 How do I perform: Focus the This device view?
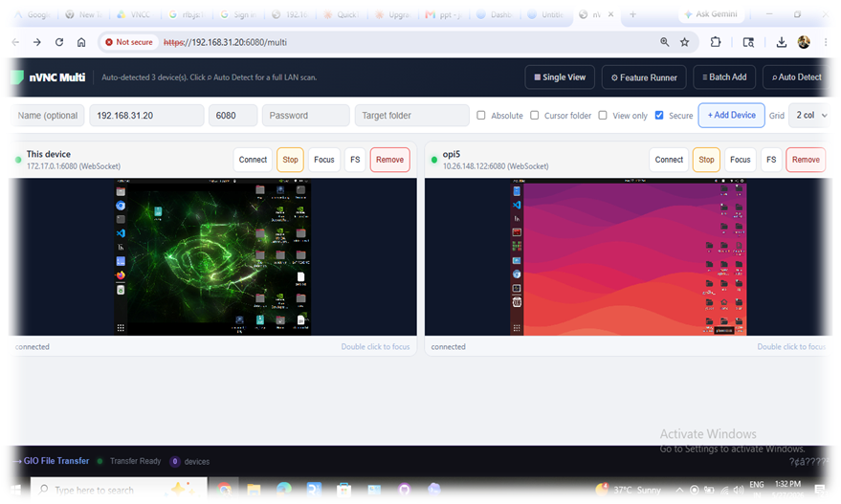[x=324, y=160]
